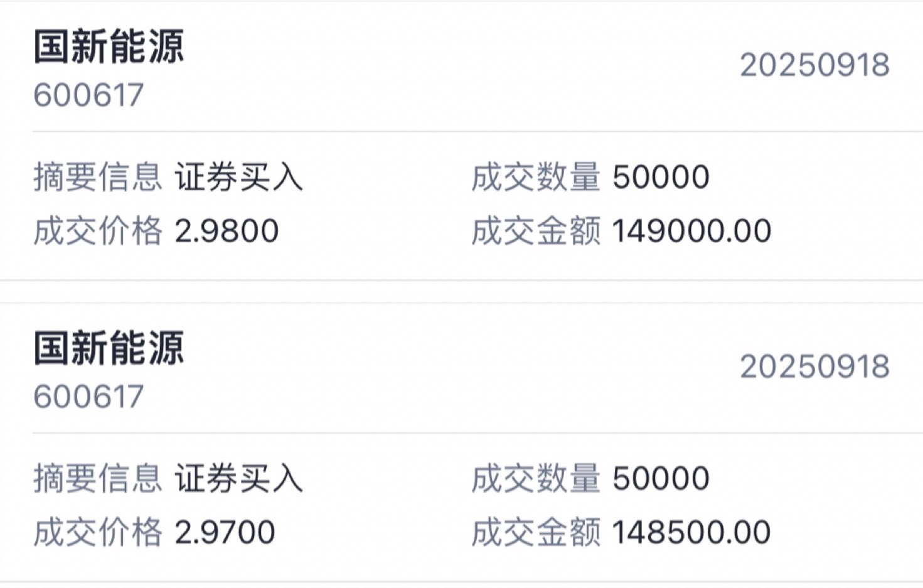The image size is (923, 588).
Task: Click the amount 148500.00
Action: coord(691,532)
